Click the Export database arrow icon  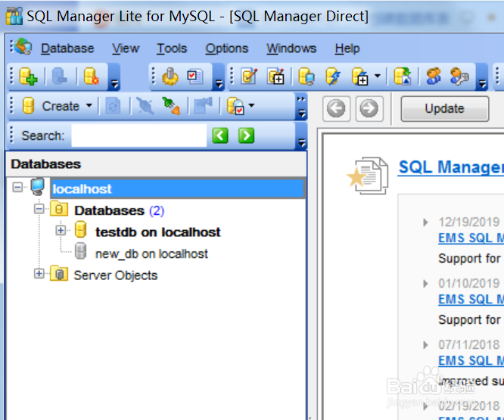(x=403, y=76)
